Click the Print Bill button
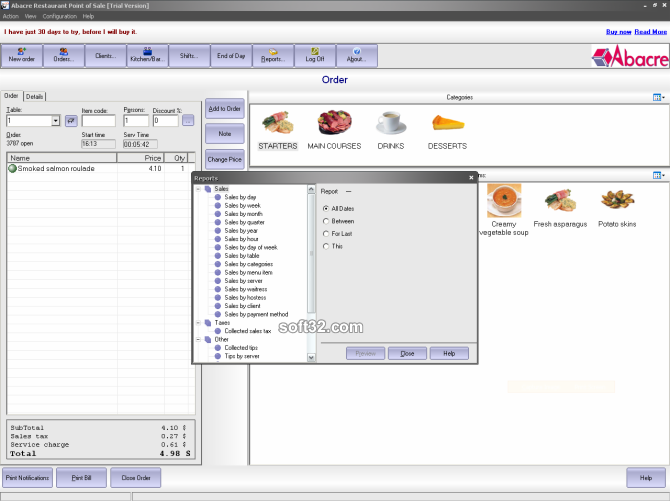This screenshot has width=670, height=501. pos(81,477)
